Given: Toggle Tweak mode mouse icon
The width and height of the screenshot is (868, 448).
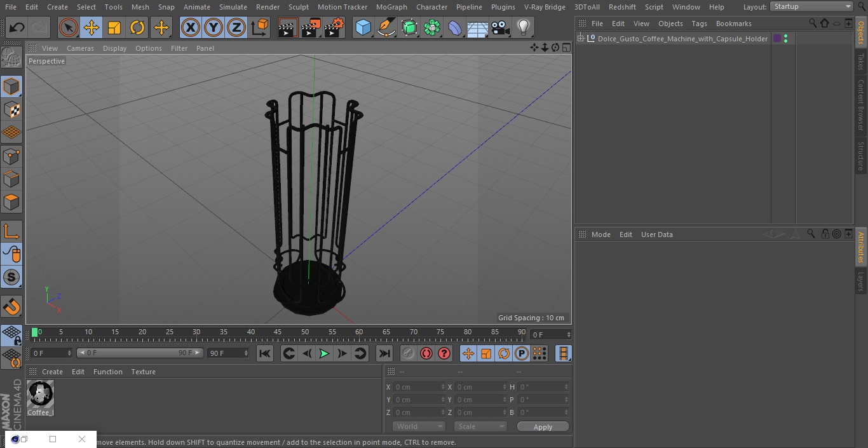Looking at the screenshot, I should 11,254.
